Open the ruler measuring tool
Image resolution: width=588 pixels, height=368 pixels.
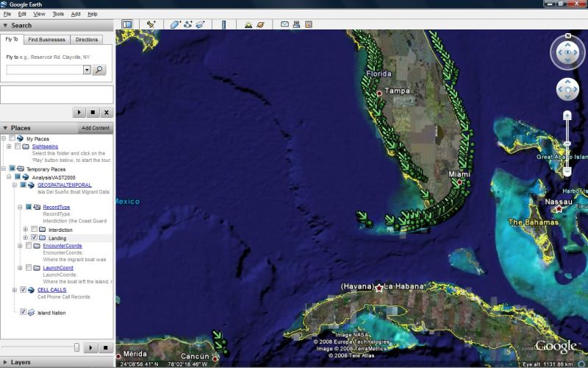click(x=224, y=25)
